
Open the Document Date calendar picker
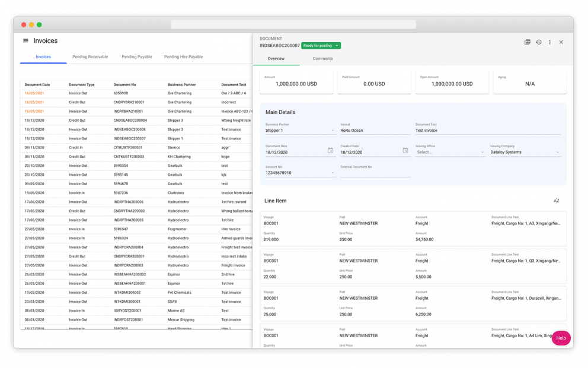click(330, 150)
